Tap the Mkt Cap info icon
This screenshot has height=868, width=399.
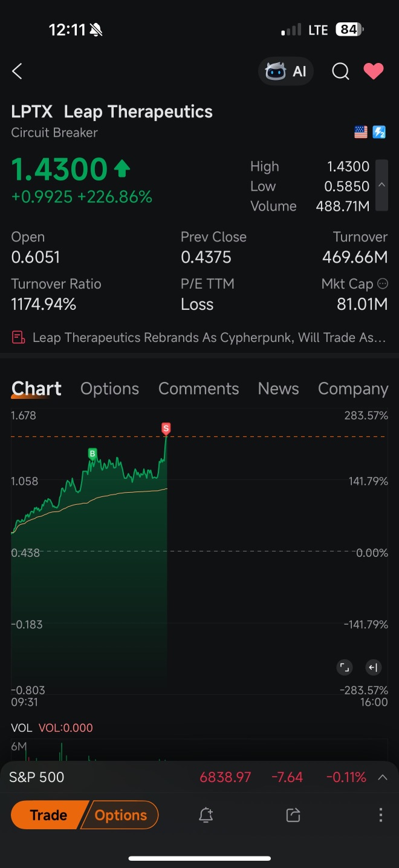point(382,283)
